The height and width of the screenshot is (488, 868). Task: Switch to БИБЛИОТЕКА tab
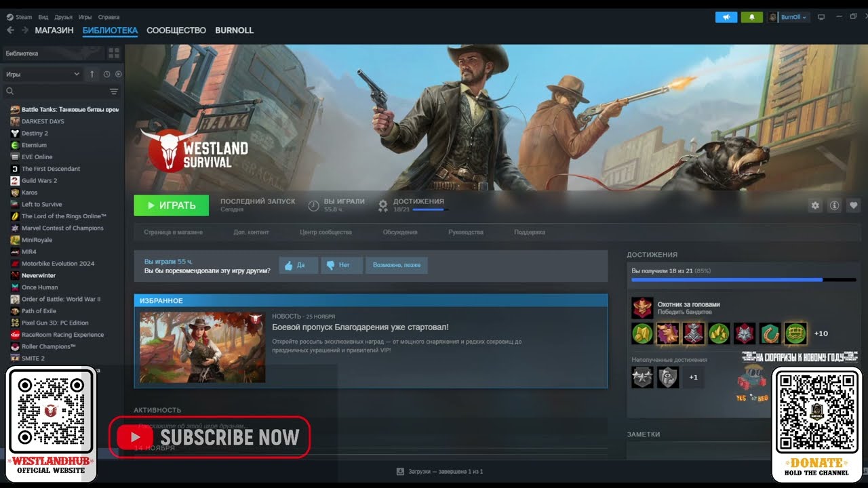(110, 30)
